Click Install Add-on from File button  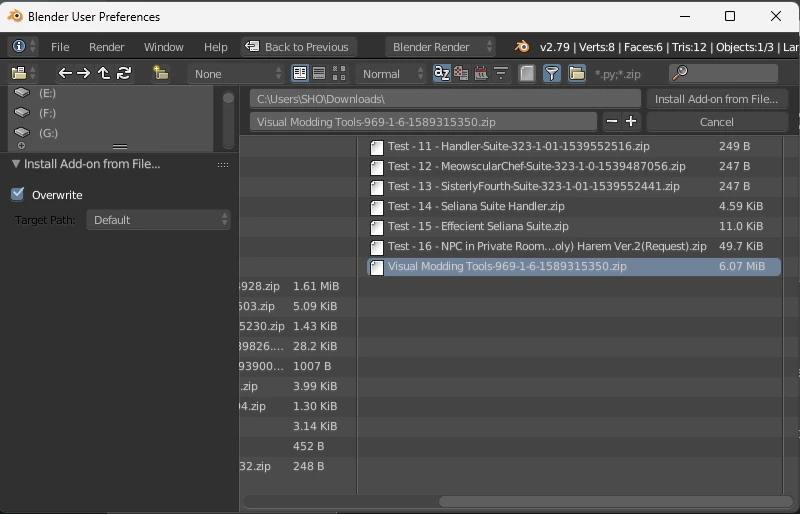[716, 99]
